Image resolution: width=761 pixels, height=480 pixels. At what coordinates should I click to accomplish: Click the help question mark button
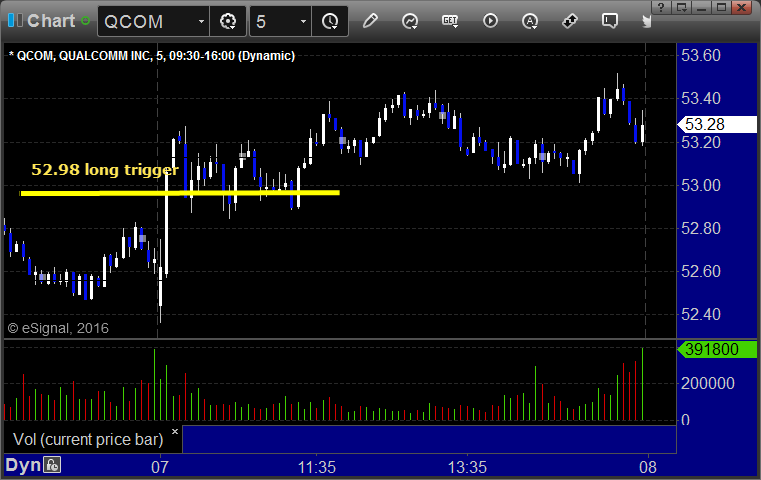[661, 8]
